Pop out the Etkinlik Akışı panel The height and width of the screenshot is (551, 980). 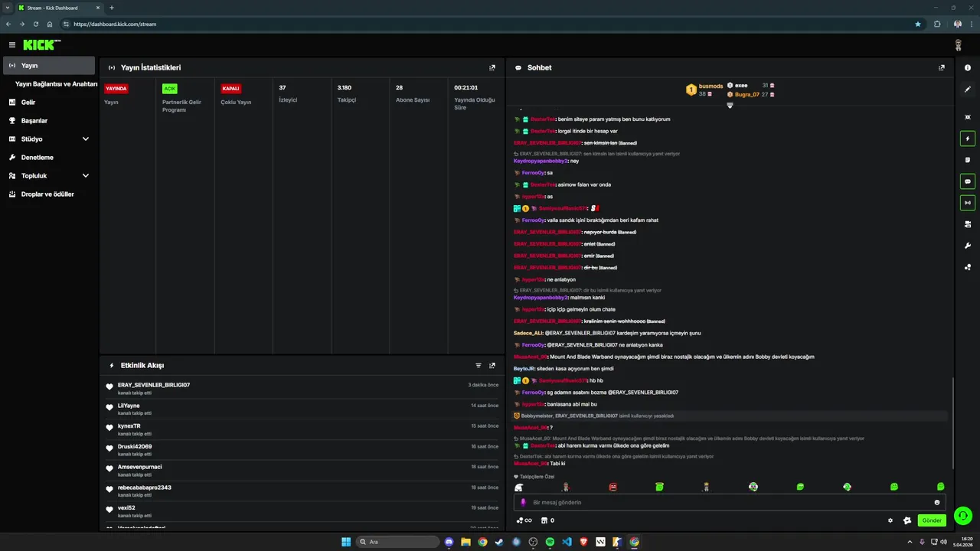pyautogui.click(x=492, y=366)
